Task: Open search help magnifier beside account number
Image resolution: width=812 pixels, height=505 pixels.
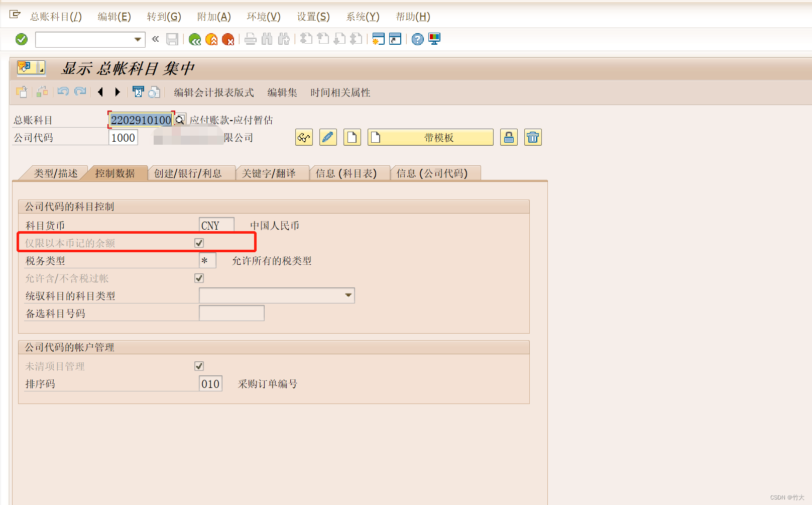Action: coord(180,119)
